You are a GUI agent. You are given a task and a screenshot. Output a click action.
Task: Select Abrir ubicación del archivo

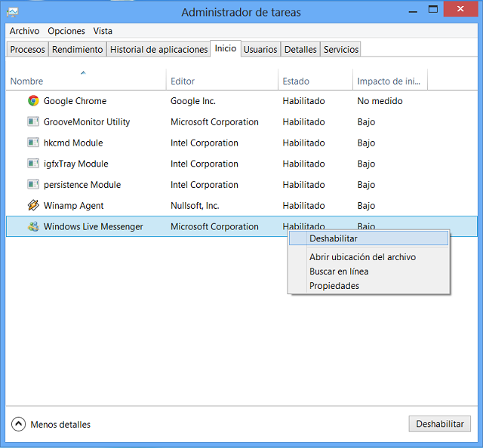click(362, 257)
